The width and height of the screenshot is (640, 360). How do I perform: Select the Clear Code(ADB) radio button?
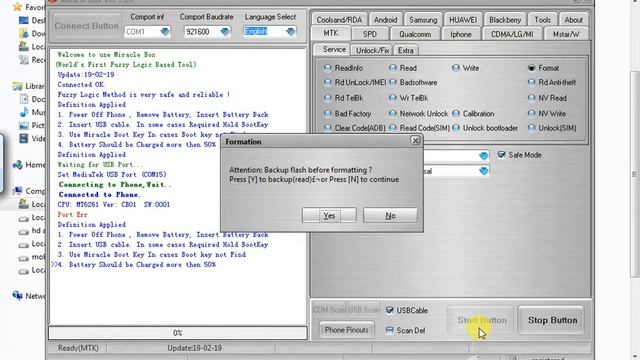point(327,128)
